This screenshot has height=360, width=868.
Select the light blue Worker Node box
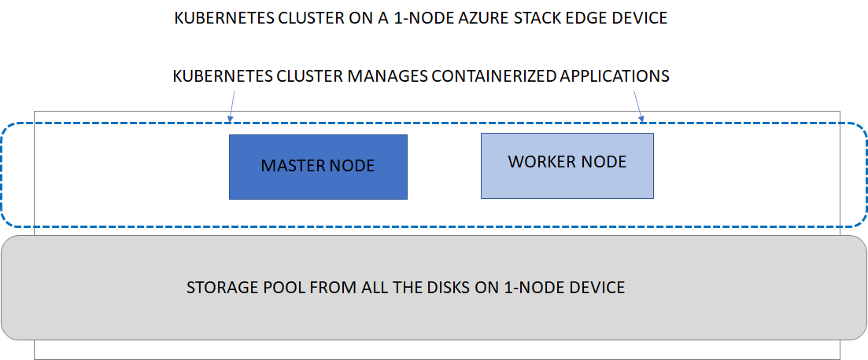[567, 165]
